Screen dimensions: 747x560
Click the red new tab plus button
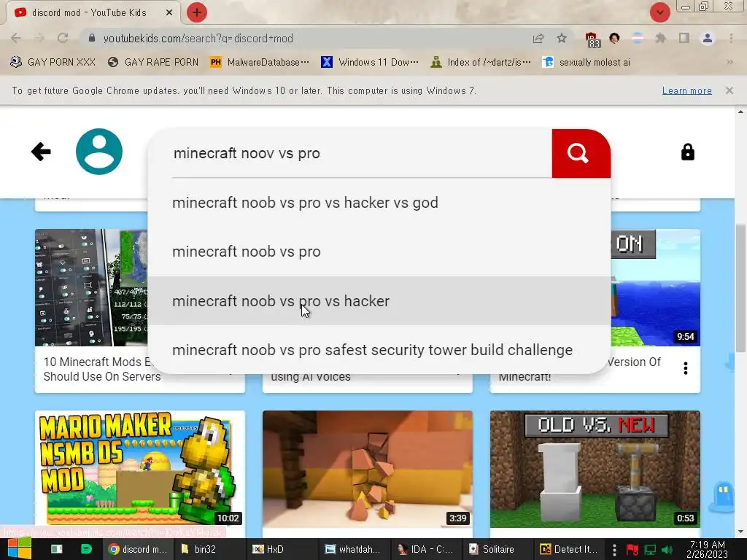click(196, 13)
